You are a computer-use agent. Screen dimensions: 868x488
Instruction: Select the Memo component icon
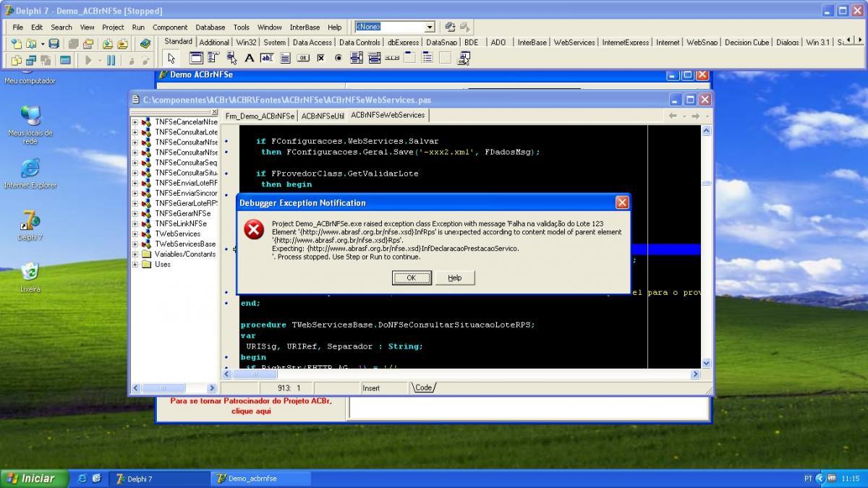point(285,59)
